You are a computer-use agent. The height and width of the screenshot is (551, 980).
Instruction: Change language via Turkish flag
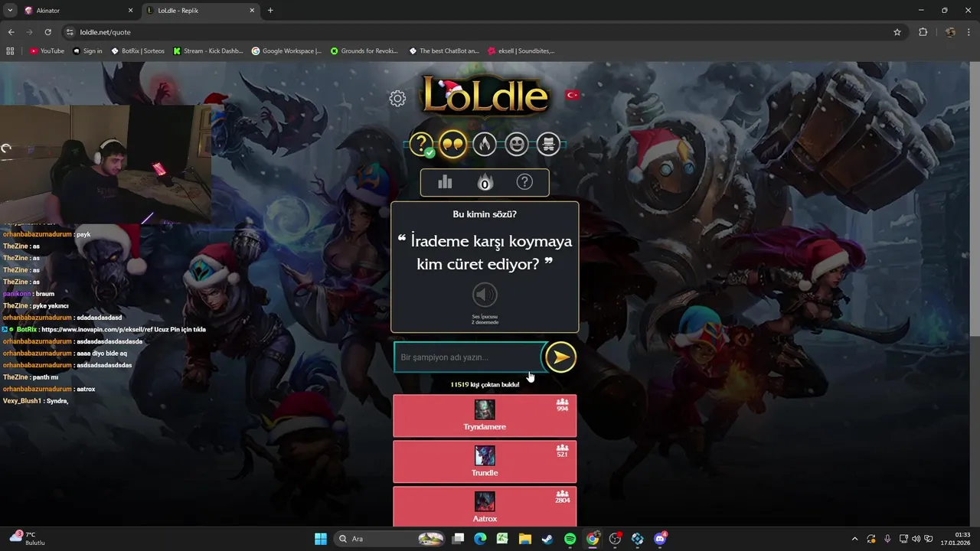point(572,95)
